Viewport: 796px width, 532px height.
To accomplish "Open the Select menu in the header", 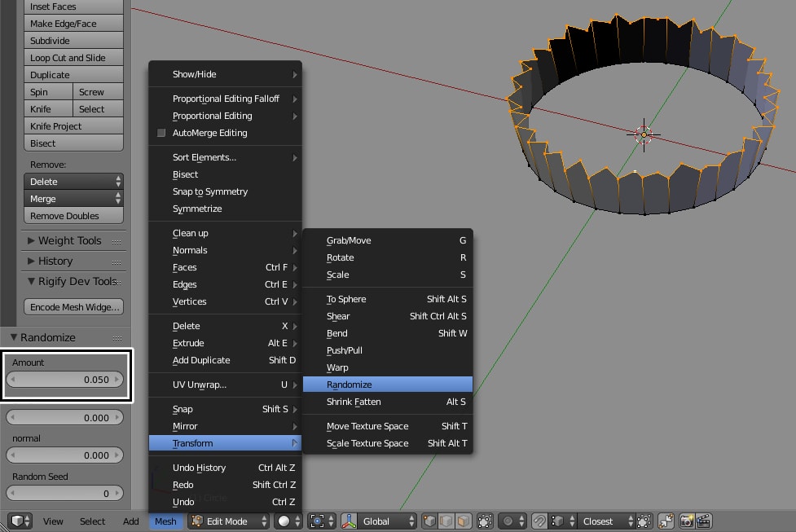I will (x=92, y=521).
